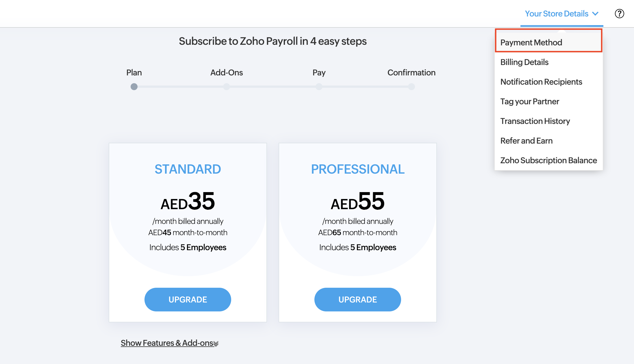Click the Add-Ons step label
Screen dimensions: 634x364
coord(227,73)
